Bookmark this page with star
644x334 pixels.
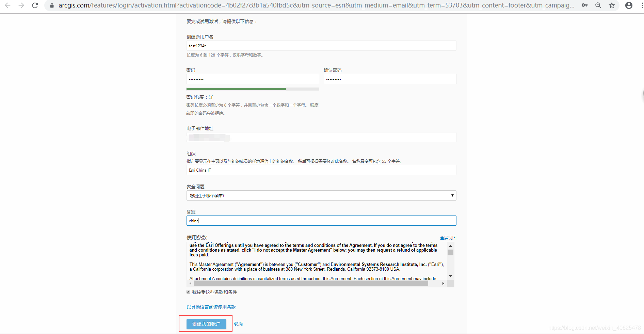click(612, 5)
